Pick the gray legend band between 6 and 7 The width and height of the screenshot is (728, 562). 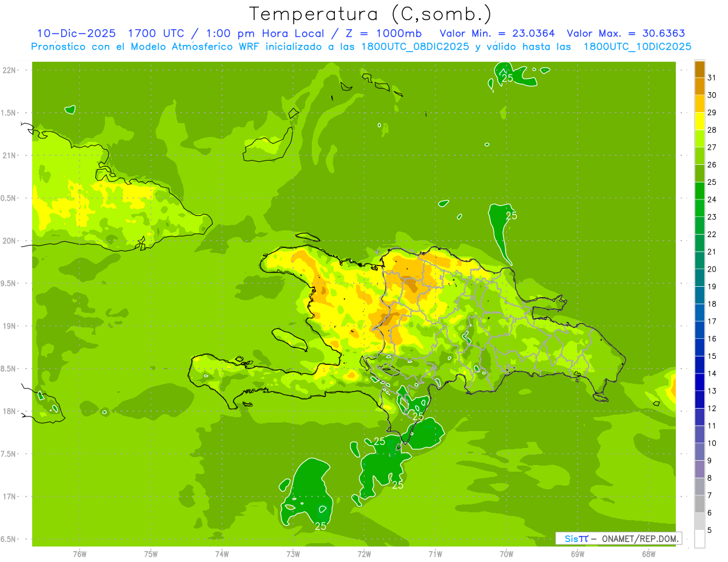[x=699, y=504]
